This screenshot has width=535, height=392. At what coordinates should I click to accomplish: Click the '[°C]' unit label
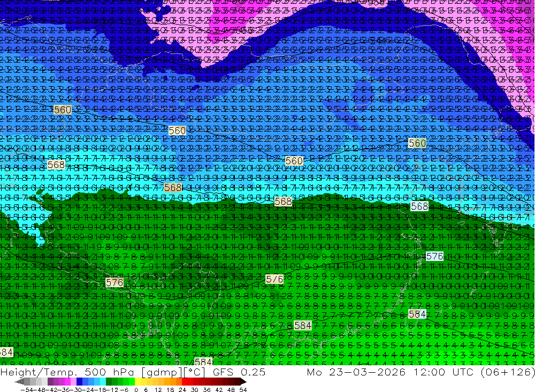194,372
